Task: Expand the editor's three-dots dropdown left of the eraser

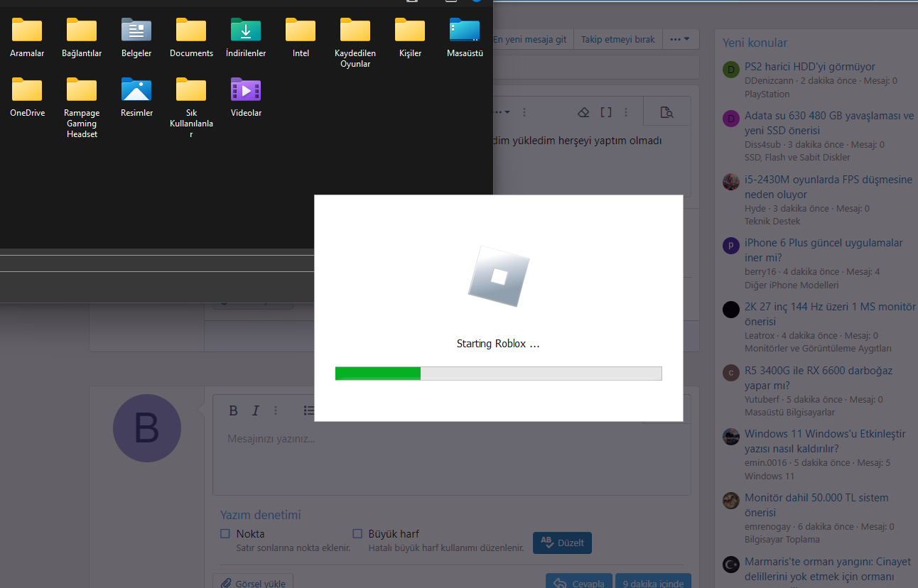Action: tap(502, 112)
